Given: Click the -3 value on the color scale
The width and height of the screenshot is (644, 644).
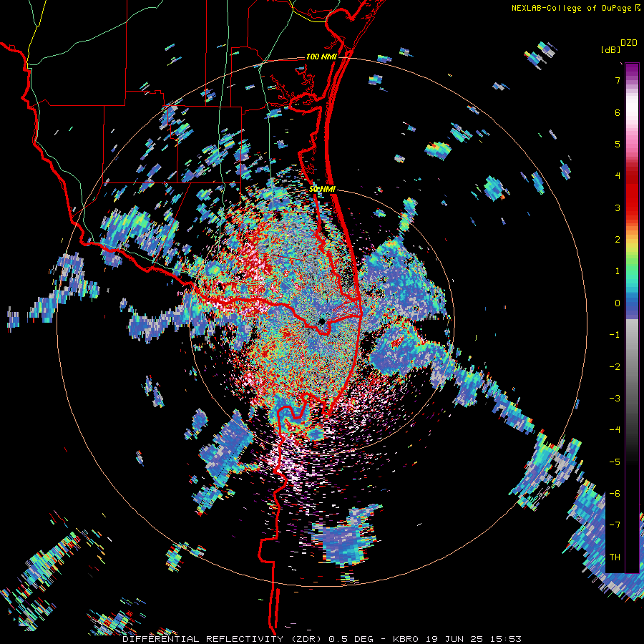Looking at the screenshot, I should [615, 399].
